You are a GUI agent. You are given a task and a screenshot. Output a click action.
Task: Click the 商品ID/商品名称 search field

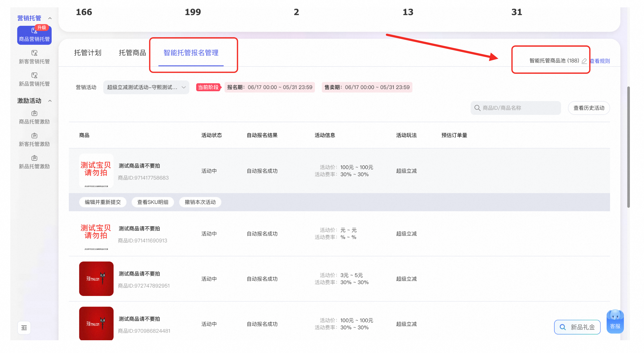tap(516, 108)
